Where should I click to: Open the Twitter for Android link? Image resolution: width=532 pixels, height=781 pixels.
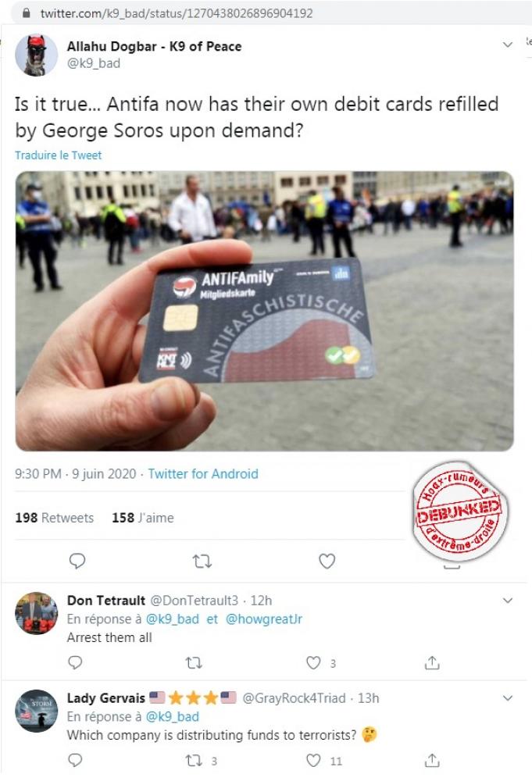[x=203, y=474]
